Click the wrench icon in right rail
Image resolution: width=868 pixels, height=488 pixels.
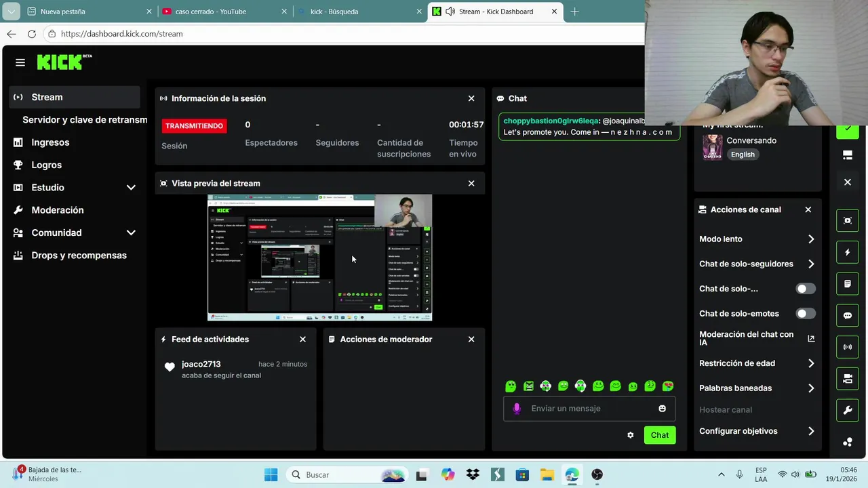(x=848, y=410)
